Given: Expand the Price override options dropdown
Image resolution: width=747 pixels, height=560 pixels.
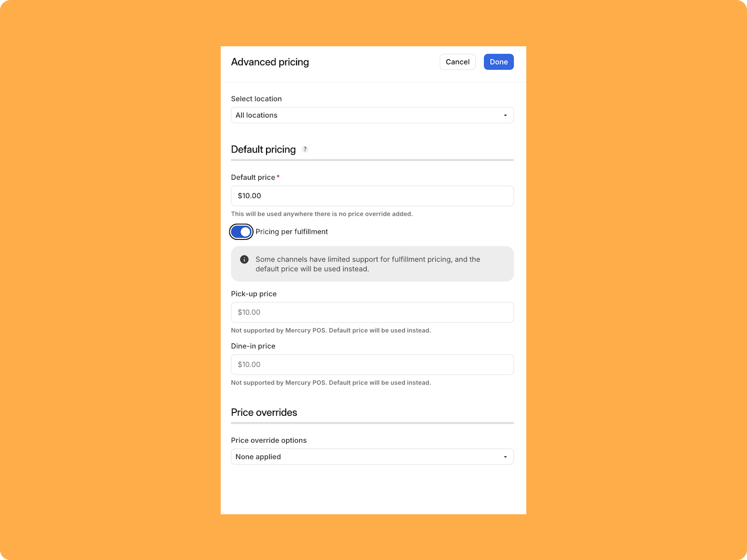Looking at the screenshot, I should pos(372,457).
